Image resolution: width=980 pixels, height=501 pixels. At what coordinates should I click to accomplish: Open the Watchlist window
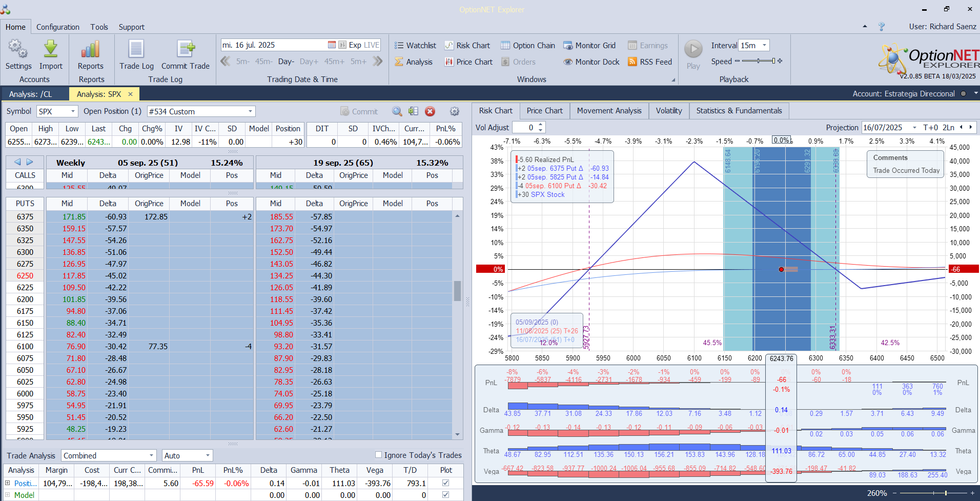tap(415, 46)
